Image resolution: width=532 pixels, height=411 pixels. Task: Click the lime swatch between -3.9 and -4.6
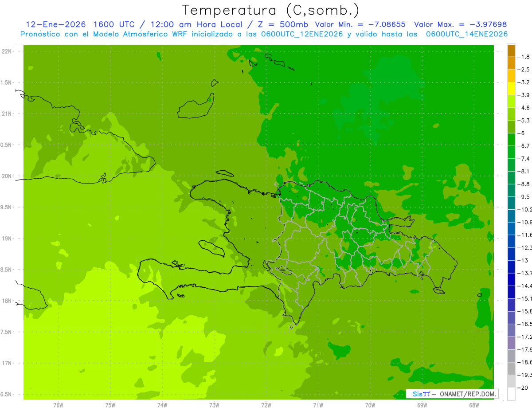point(511,102)
